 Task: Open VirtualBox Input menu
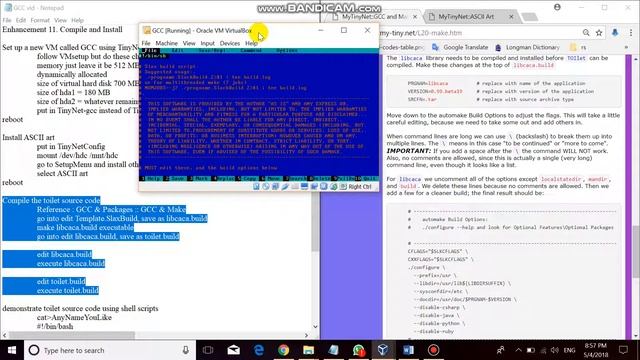coord(207,43)
